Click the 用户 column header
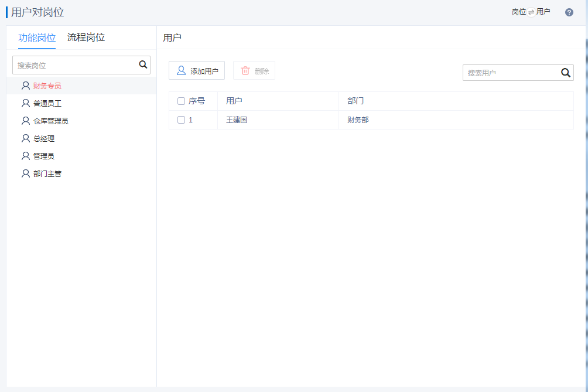 (234, 101)
